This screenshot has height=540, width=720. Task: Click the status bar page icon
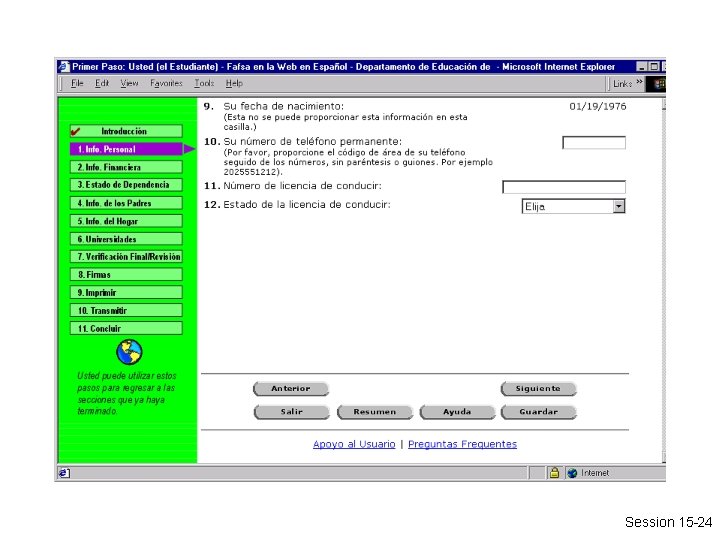pos(64,473)
